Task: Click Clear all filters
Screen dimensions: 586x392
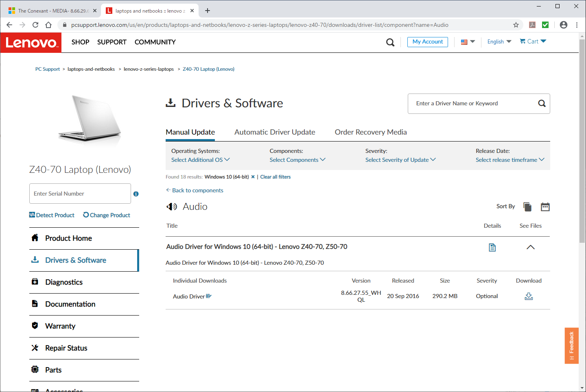Action: point(276,177)
